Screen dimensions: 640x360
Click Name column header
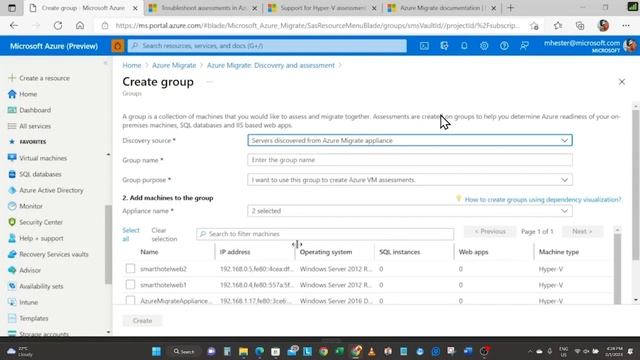(149, 252)
